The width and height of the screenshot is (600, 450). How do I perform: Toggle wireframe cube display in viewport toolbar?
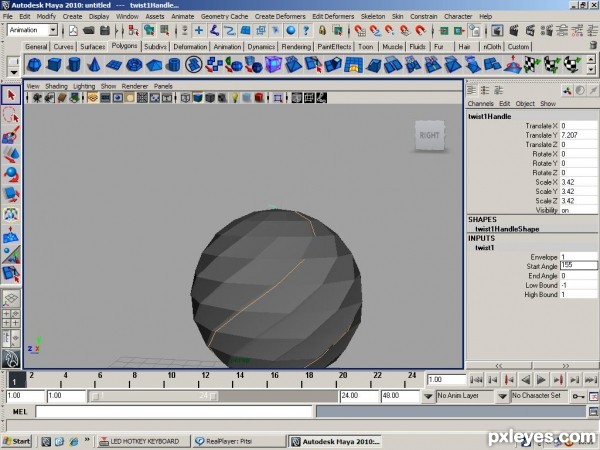click(x=185, y=98)
